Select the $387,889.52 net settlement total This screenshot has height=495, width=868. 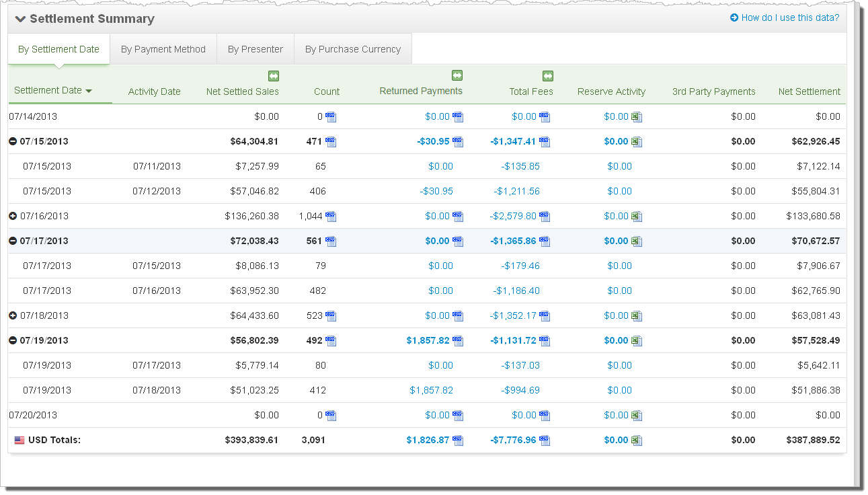coord(813,441)
